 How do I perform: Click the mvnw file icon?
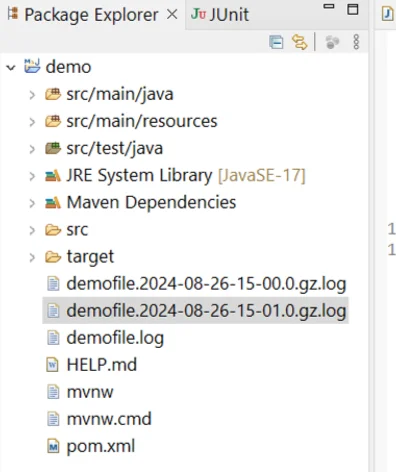click(x=53, y=392)
